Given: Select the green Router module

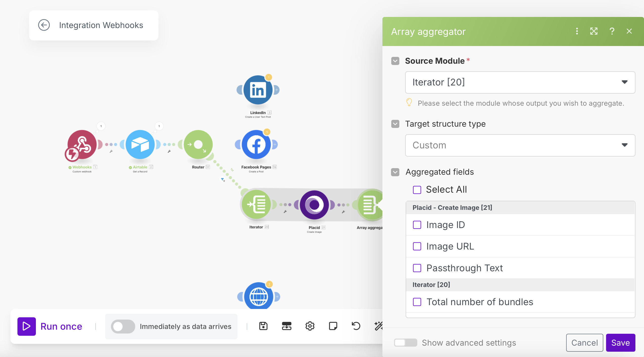Looking at the screenshot, I should [x=198, y=145].
